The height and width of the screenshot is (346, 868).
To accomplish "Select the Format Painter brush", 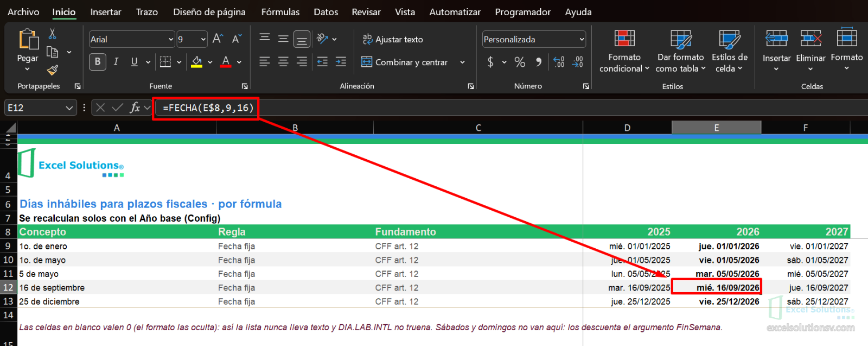I will click(53, 70).
